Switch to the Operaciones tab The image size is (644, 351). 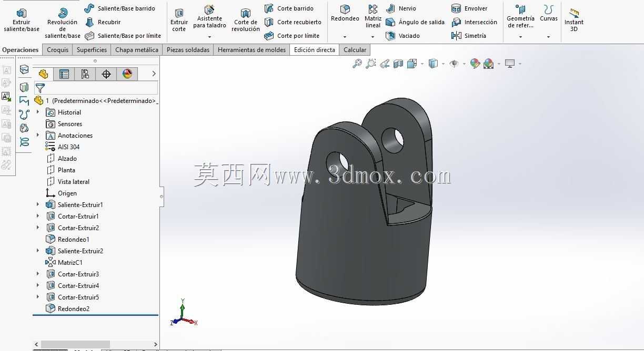coord(21,50)
